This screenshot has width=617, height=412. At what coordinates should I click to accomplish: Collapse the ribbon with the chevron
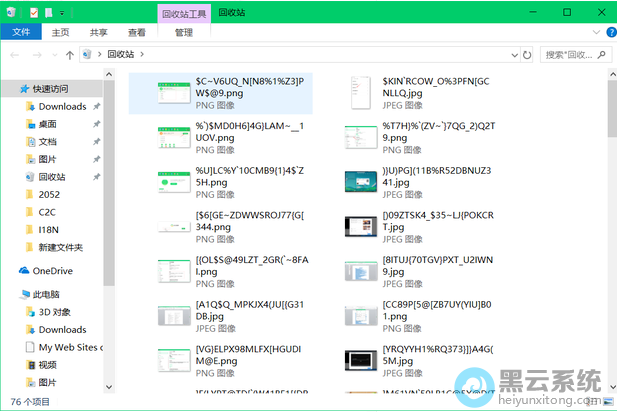594,32
